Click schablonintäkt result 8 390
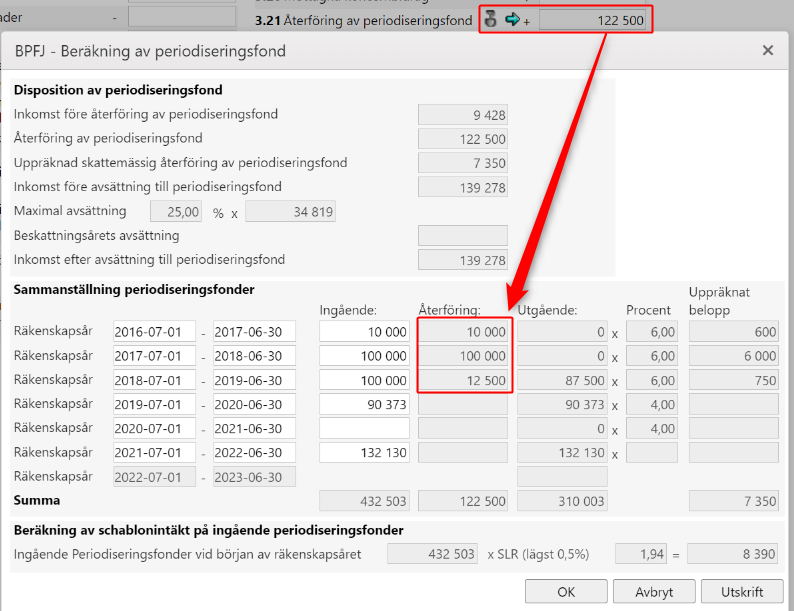The image size is (794, 611). pyautogui.click(x=733, y=554)
